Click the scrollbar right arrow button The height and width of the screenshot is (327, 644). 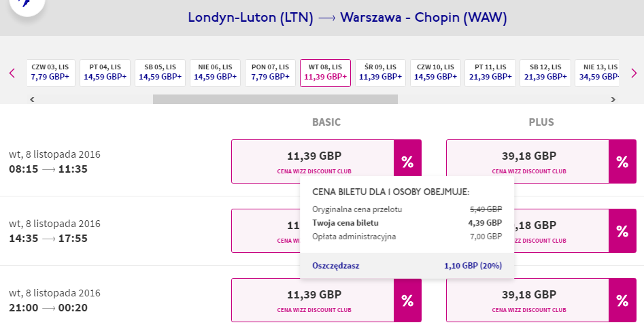(613, 99)
